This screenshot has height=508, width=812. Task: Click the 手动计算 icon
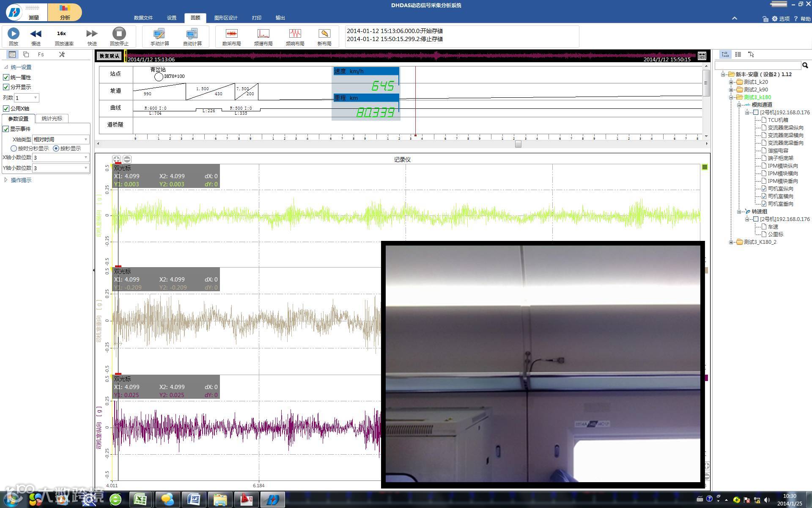point(159,34)
